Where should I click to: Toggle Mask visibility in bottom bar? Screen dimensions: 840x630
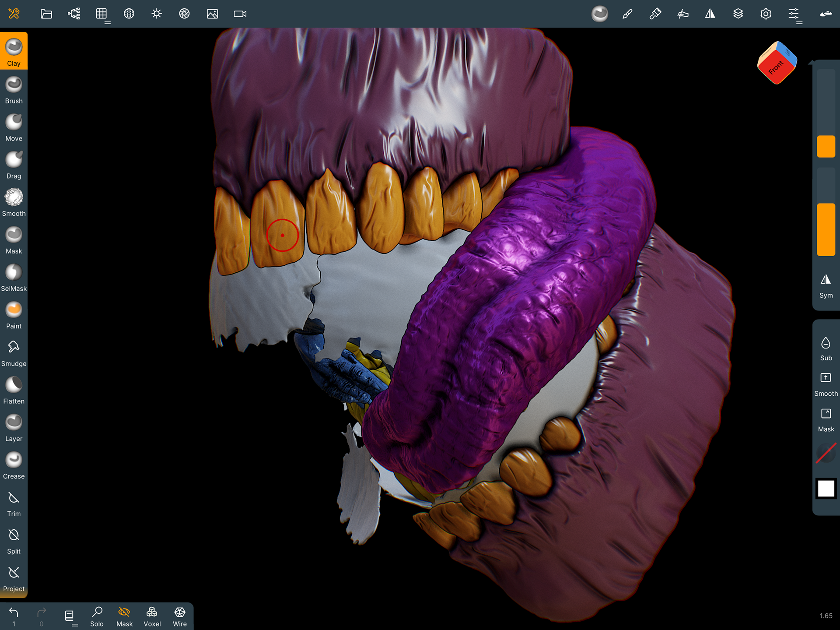click(124, 616)
